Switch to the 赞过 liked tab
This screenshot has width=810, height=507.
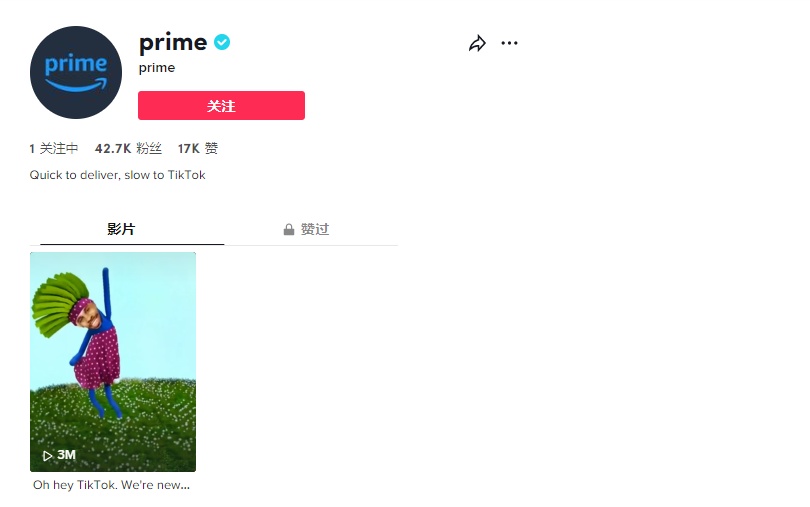[x=306, y=229]
